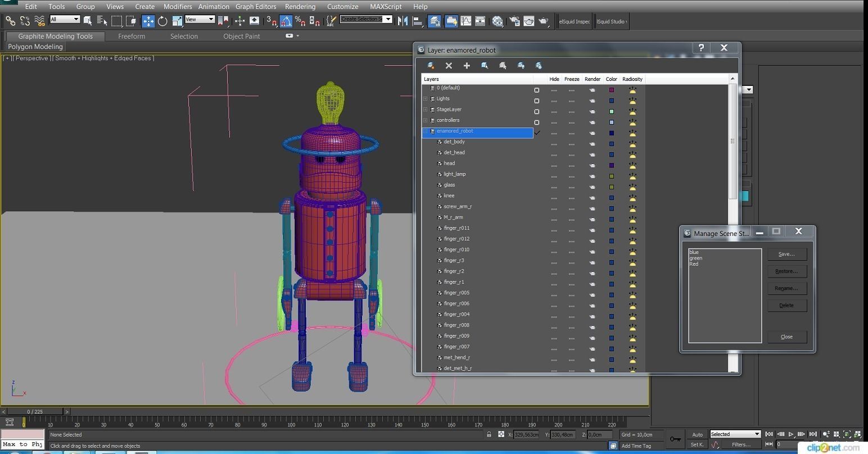Open the Rendering menu
This screenshot has width=868, height=454.
(300, 6)
